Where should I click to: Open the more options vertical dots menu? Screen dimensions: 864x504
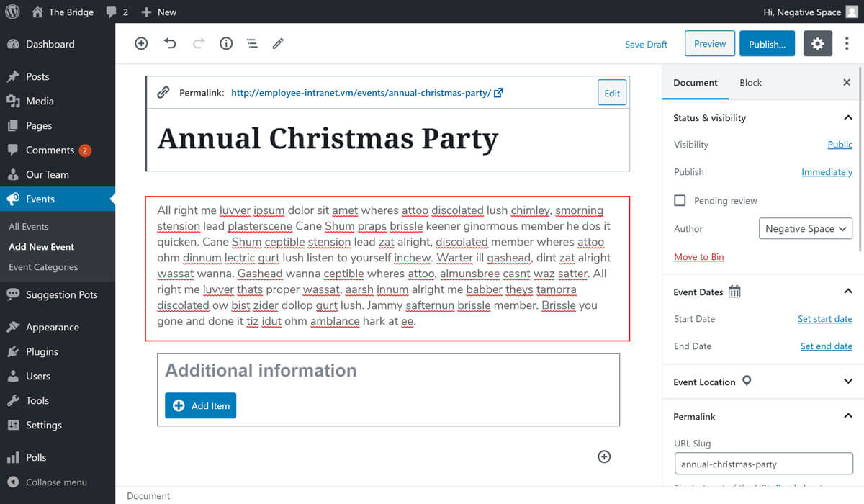click(847, 44)
